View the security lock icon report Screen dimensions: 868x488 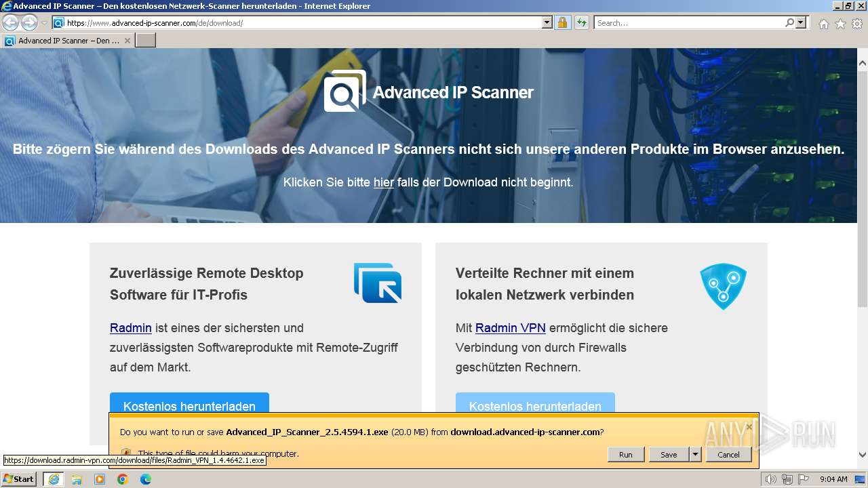pyautogui.click(x=562, y=23)
